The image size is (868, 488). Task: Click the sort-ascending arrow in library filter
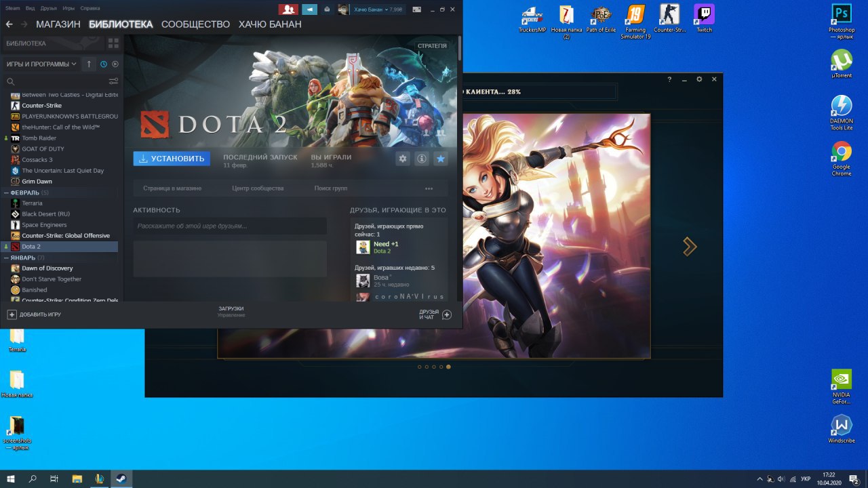click(89, 64)
